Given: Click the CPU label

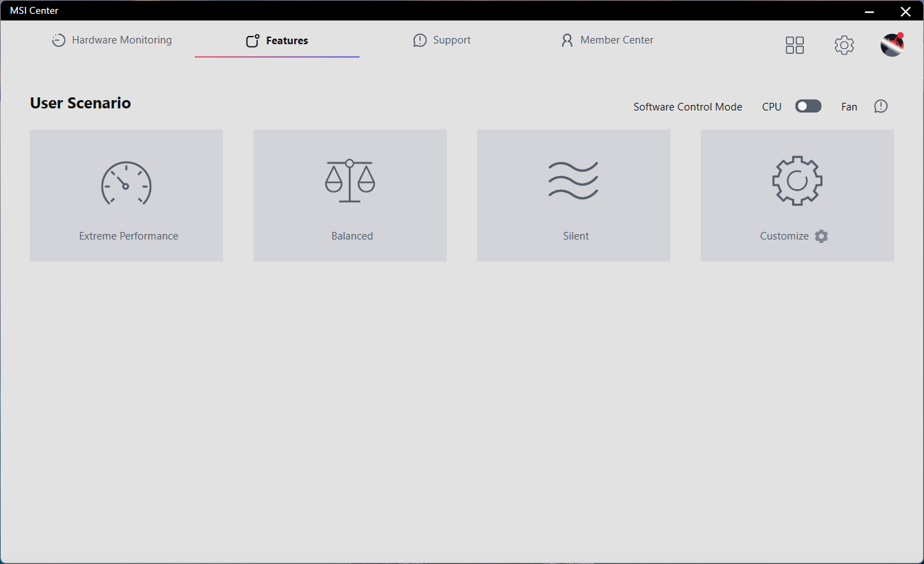Looking at the screenshot, I should [772, 107].
